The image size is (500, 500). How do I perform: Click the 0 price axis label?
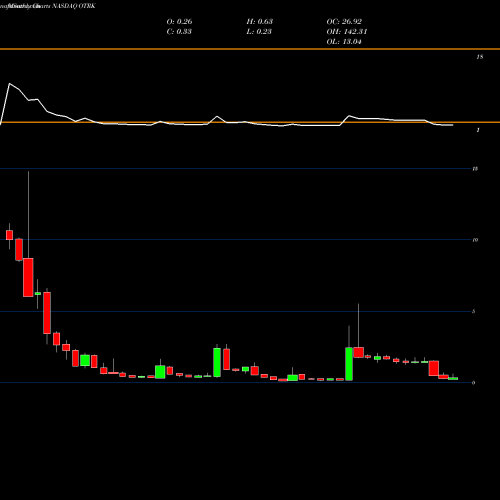click(x=473, y=383)
